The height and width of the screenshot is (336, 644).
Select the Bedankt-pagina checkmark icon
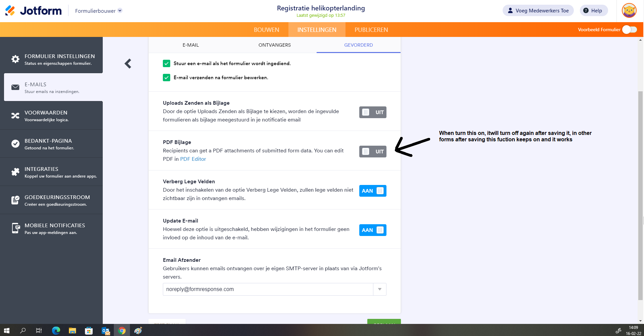pyautogui.click(x=15, y=144)
